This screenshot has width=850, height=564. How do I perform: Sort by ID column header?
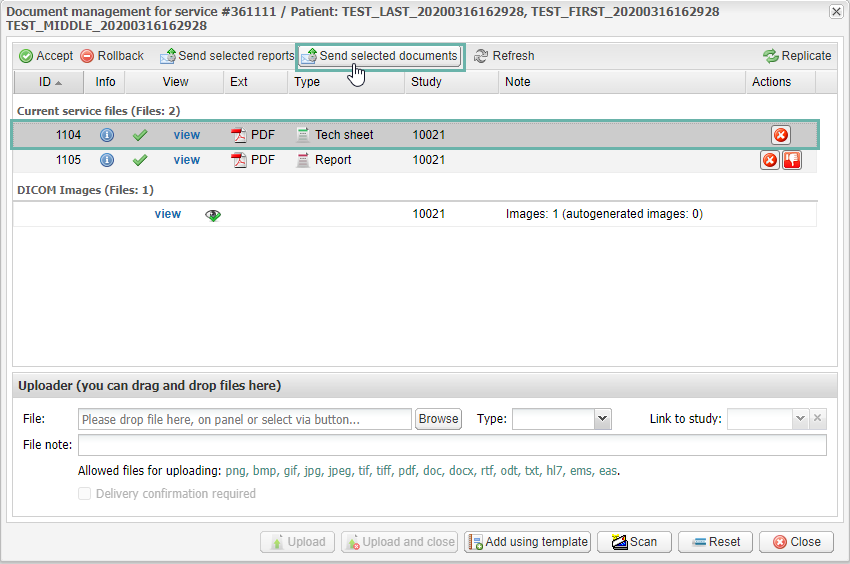pos(49,82)
